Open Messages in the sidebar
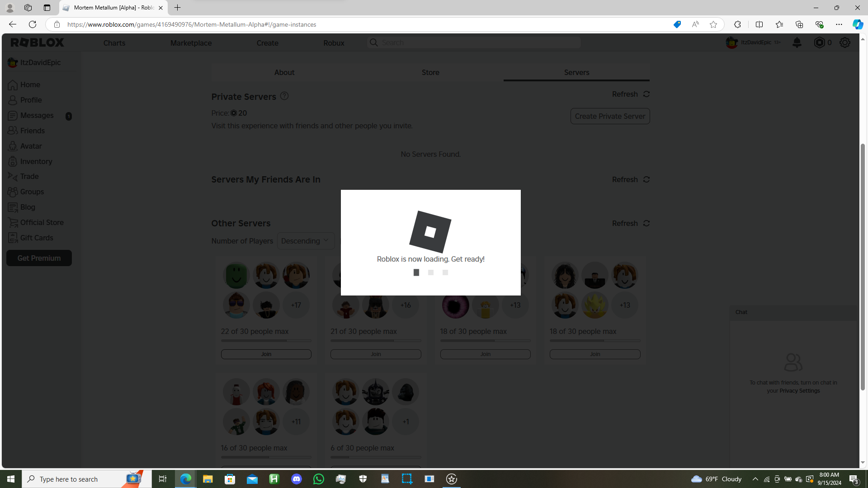Image resolution: width=868 pixels, height=488 pixels. coord(37,115)
